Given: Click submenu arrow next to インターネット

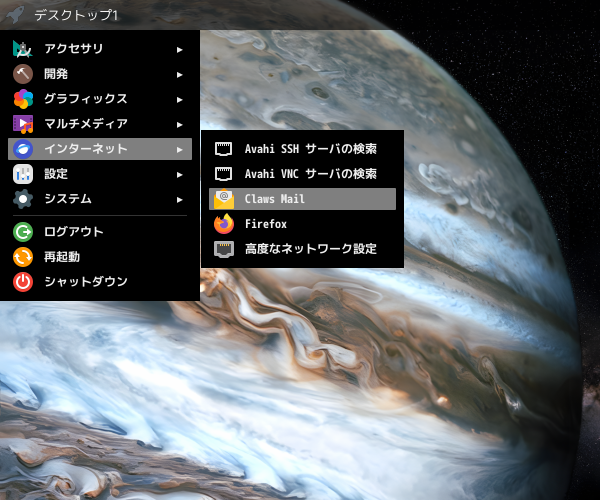Looking at the screenshot, I should [179, 150].
